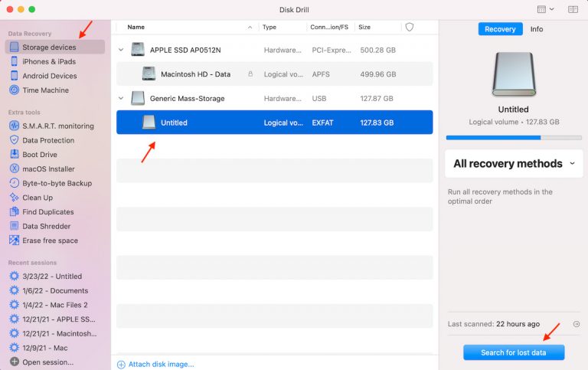Click Attach disk image... link
The height and width of the screenshot is (370, 588).
point(155,365)
